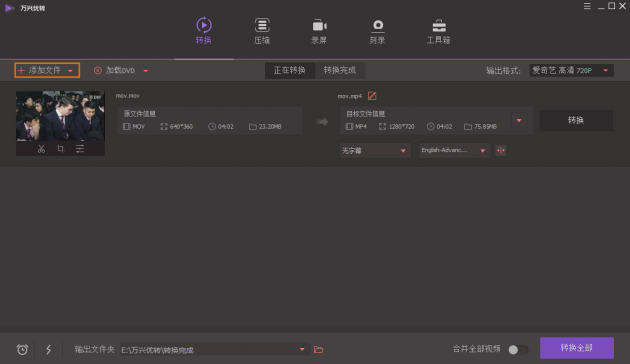Open the 工具箱 toolbox

click(438, 31)
